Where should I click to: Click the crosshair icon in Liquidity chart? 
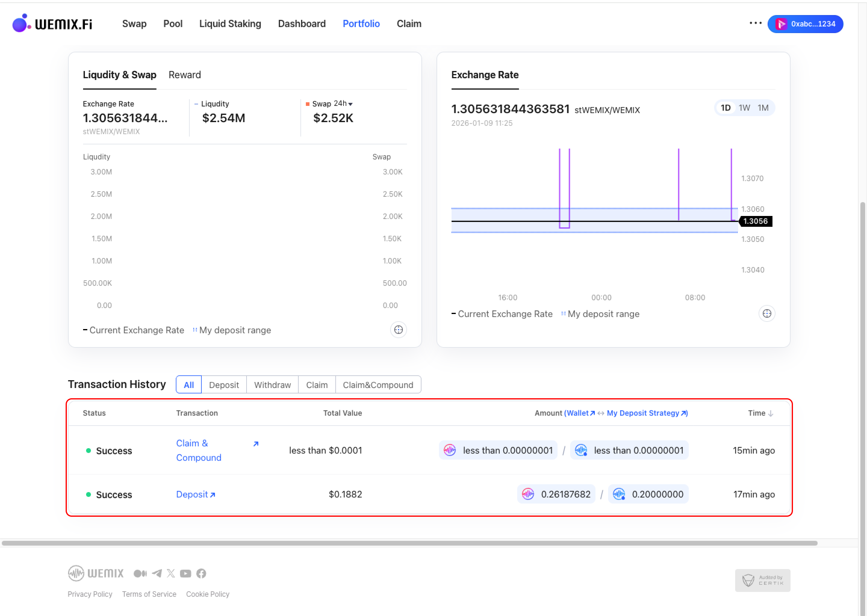pos(398,330)
